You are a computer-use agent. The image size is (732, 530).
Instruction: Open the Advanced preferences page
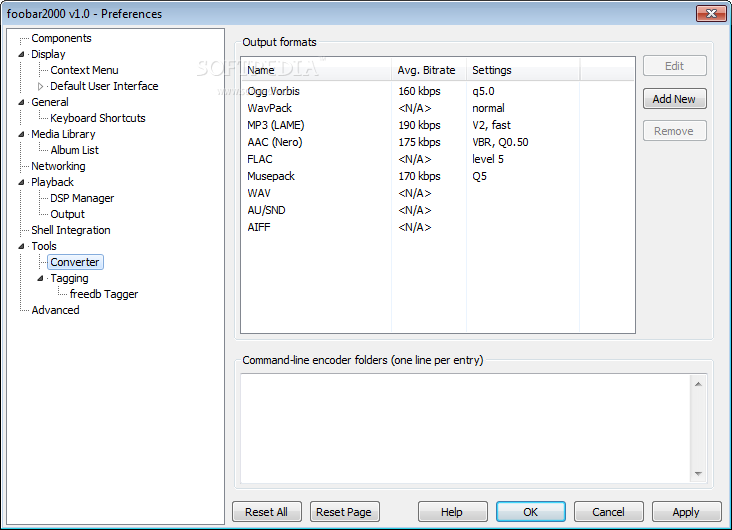pos(55,310)
